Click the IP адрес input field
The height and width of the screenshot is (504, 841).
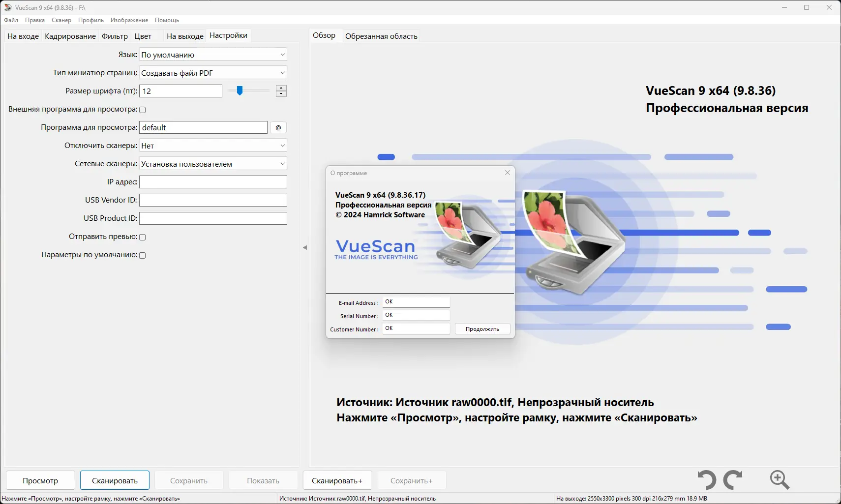[213, 182]
